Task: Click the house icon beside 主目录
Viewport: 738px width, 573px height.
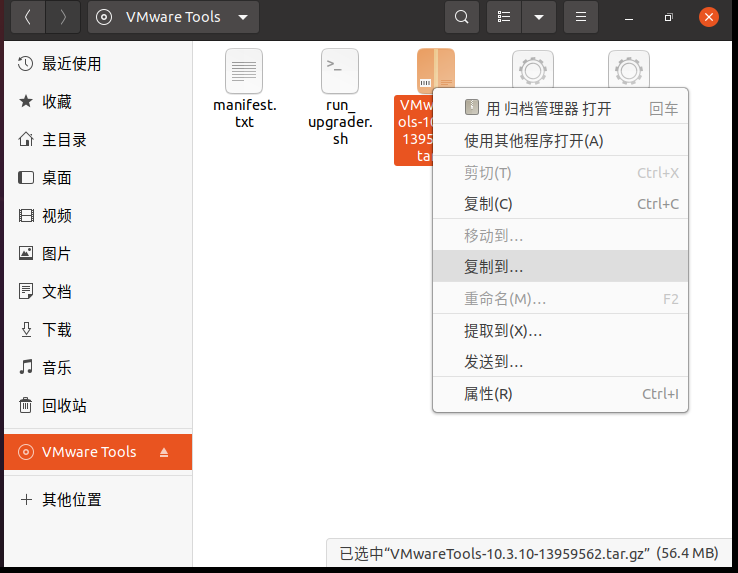Action: point(25,139)
